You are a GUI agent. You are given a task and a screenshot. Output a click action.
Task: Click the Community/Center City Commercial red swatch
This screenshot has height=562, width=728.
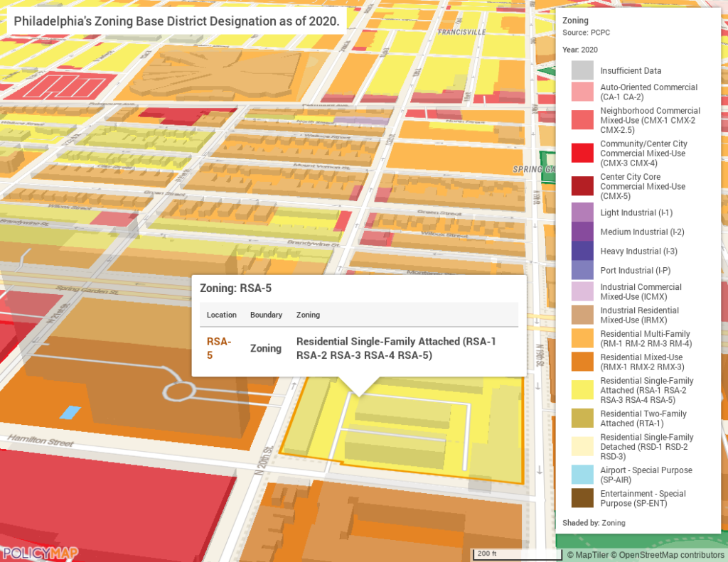click(x=582, y=153)
